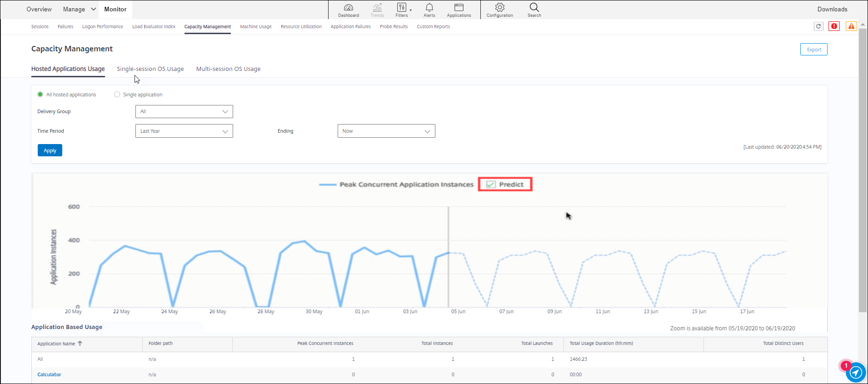This screenshot has height=384, width=868.
Task: Click the All row application name
Action: (x=40, y=359)
